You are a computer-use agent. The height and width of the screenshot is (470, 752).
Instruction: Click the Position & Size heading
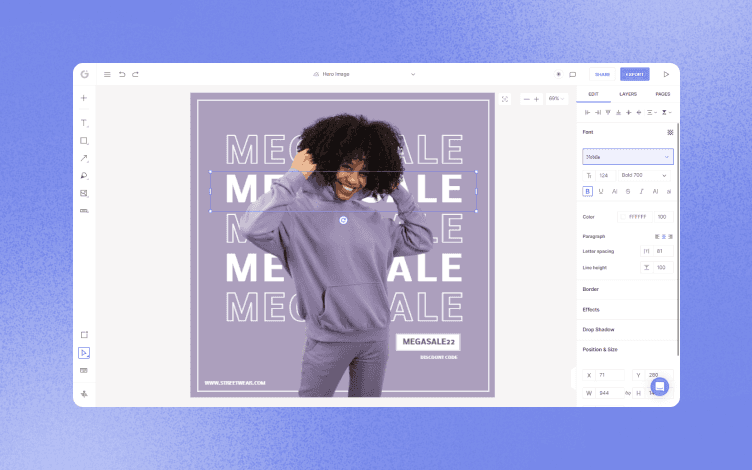pyautogui.click(x=600, y=350)
